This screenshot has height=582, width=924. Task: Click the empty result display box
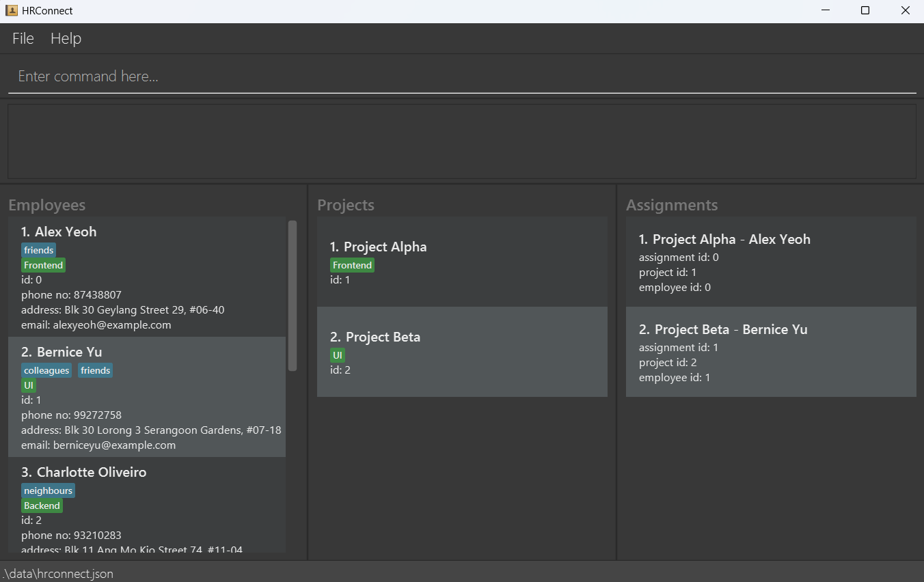pos(462,141)
